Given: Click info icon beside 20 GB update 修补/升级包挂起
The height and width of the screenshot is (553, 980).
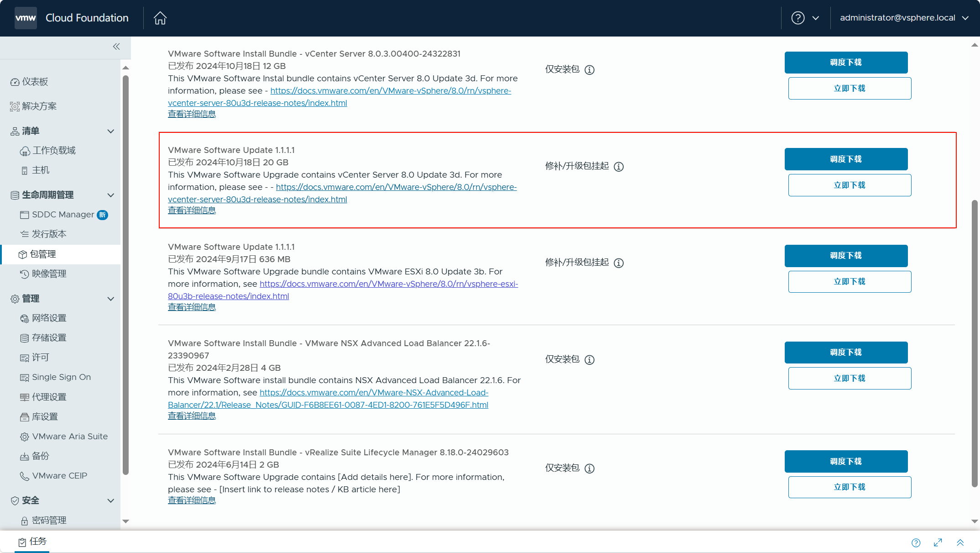Looking at the screenshot, I should 619,167.
